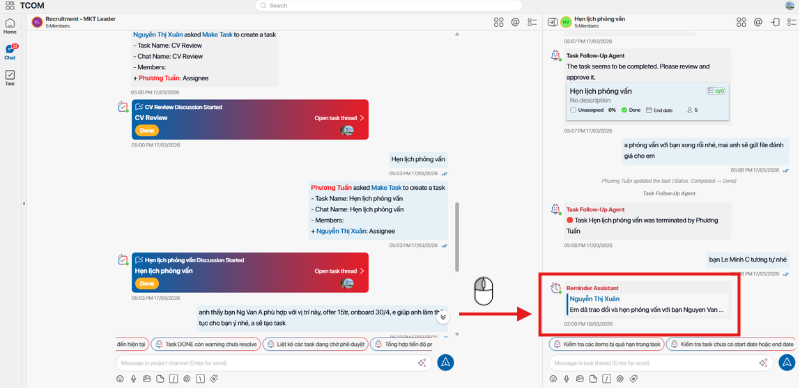Viewport: 799px width, 388px height.
Task: Attach an image in task thread composer
Action: (x=580, y=379)
